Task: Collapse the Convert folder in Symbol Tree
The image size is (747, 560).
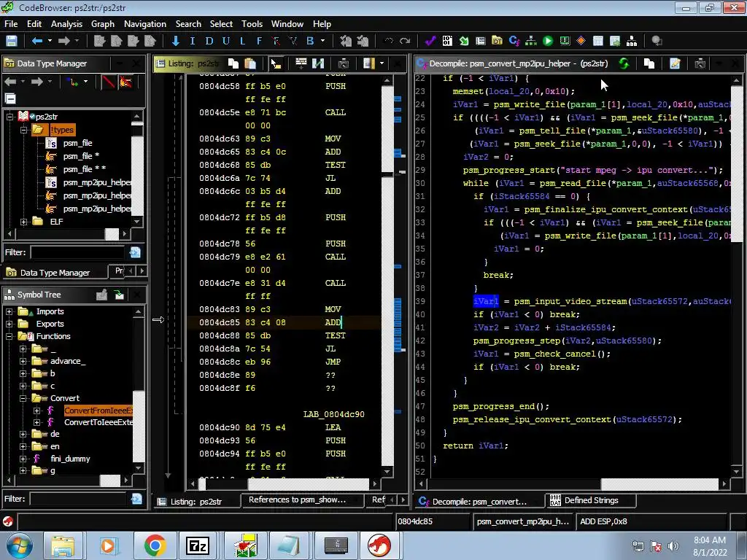Action: click(23, 398)
